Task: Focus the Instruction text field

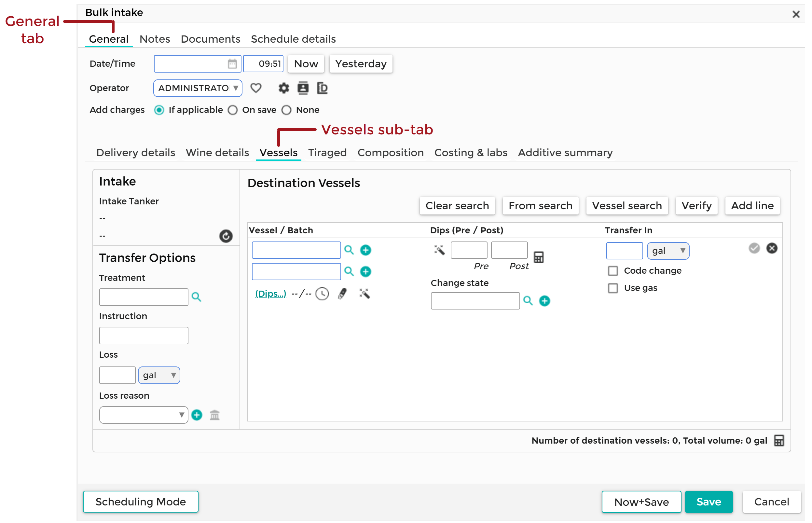Action: (x=144, y=335)
